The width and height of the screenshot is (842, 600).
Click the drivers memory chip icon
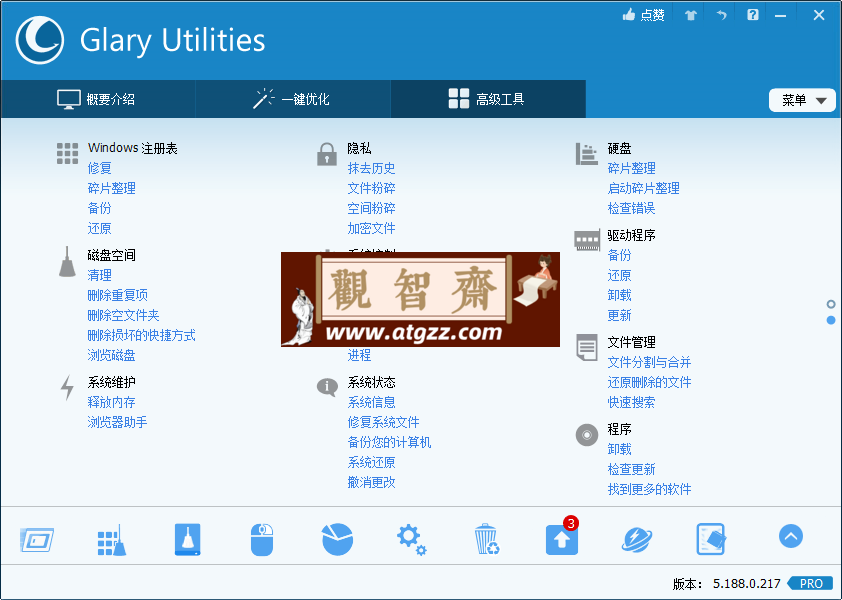coord(587,241)
